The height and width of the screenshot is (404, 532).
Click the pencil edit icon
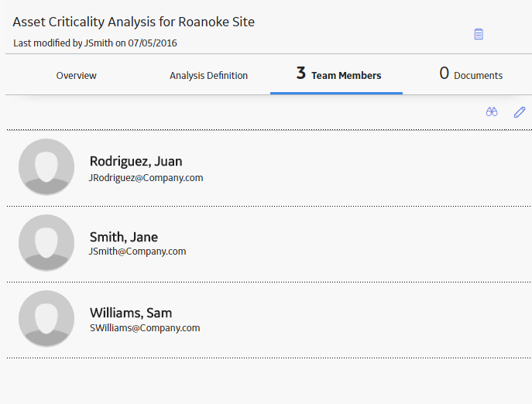point(520,112)
